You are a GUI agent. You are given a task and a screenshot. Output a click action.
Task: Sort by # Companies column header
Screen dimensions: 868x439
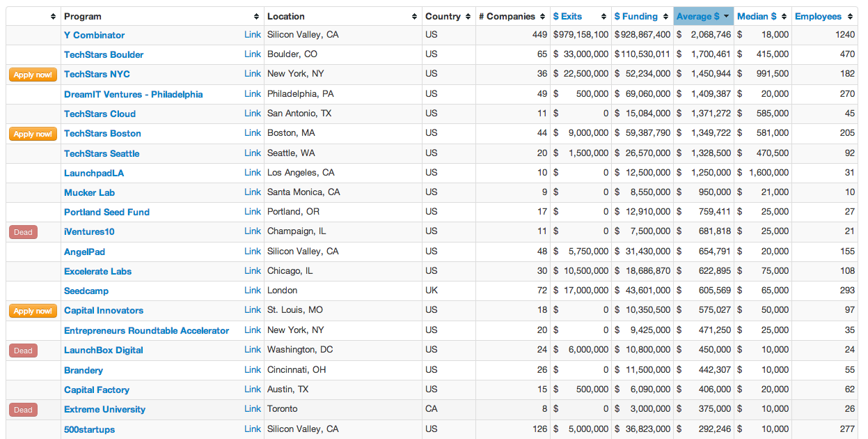click(512, 16)
